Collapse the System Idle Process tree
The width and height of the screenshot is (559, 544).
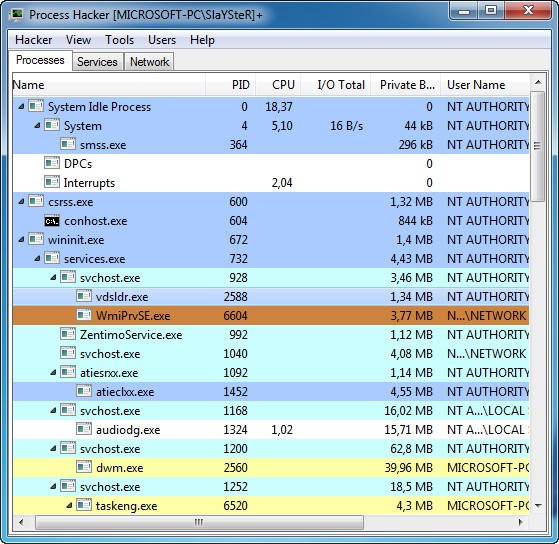tap(21, 107)
